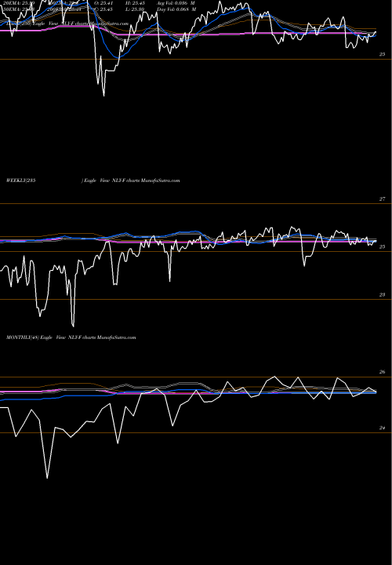This screenshot has height=565, width=392.
Task: Click the price axis label '23' on weekly chart
Action: coord(383,295)
